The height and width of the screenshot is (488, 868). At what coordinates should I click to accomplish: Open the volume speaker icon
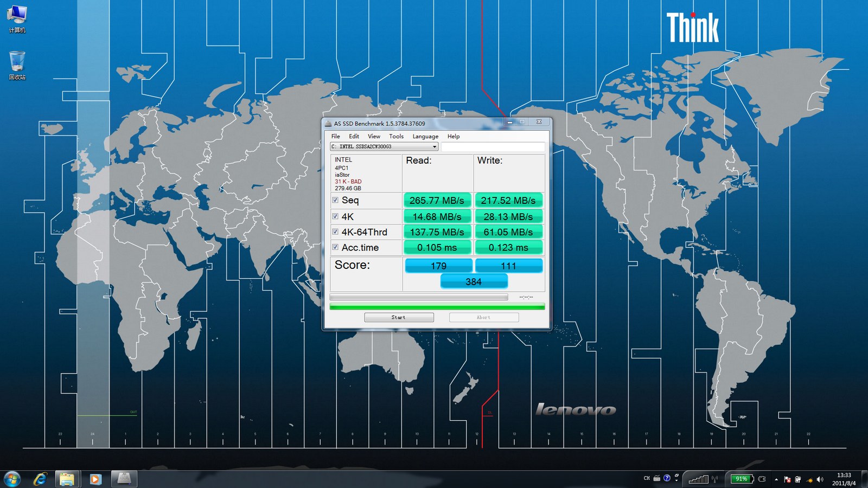point(820,479)
